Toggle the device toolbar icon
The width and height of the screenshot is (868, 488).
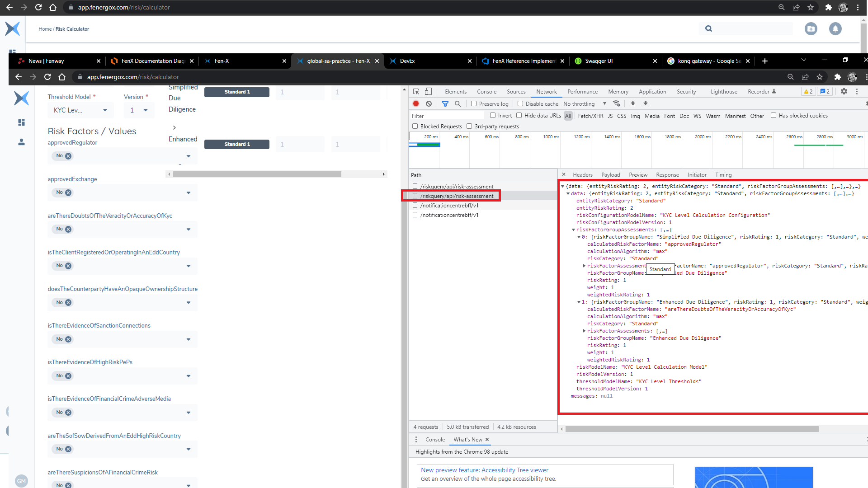click(428, 91)
